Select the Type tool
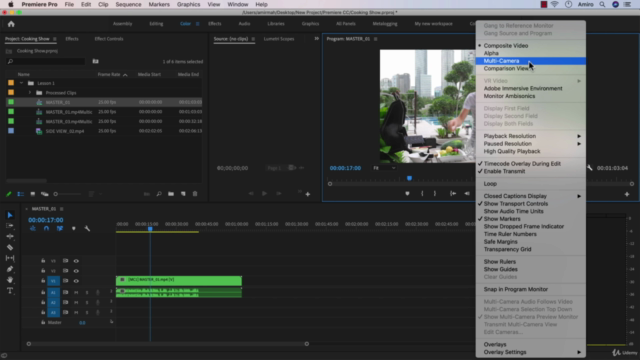 10,291
